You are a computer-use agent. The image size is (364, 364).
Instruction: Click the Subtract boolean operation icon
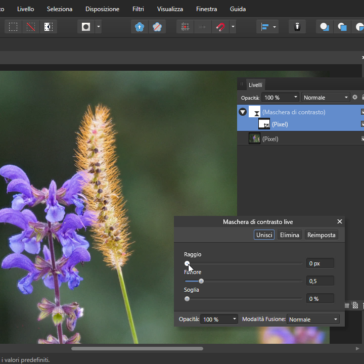pyautogui.click(x=342, y=27)
